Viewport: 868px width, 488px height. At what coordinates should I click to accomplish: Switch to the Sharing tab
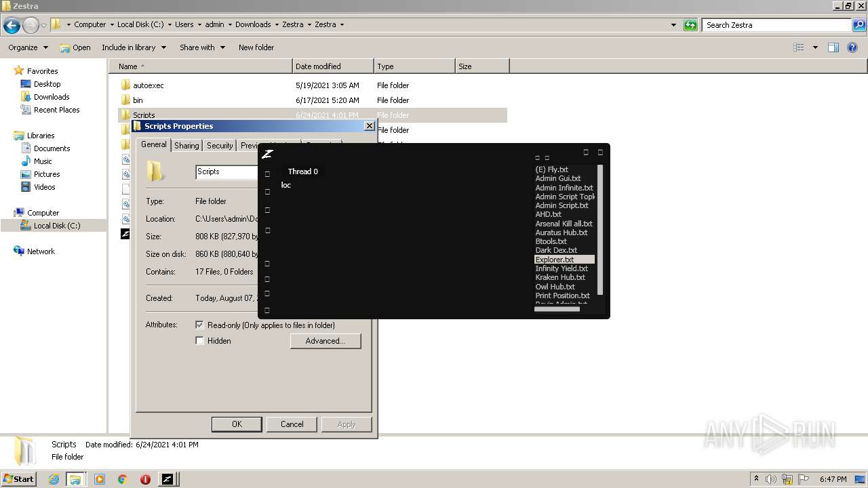(x=186, y=146)
